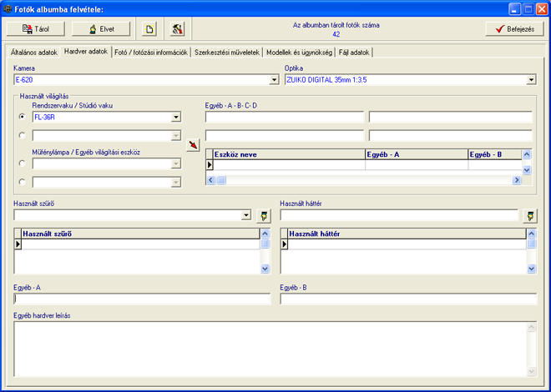Click the new document icon in toolbar
Screen dimensions: 551x392
pyautogui.click(x=149, y=29)
